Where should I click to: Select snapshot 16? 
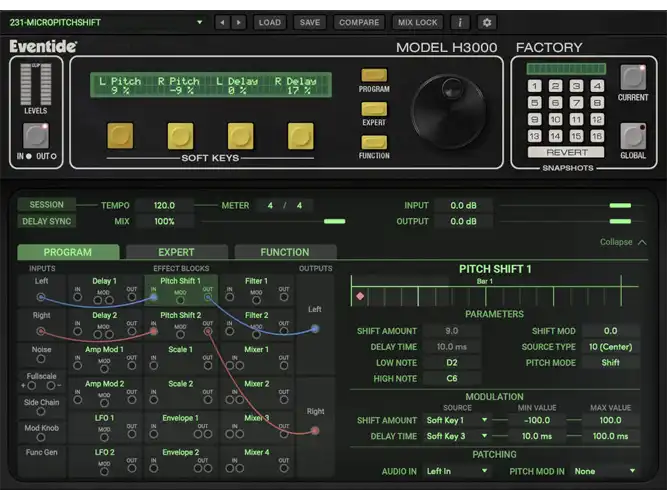[x=597, y=136]
